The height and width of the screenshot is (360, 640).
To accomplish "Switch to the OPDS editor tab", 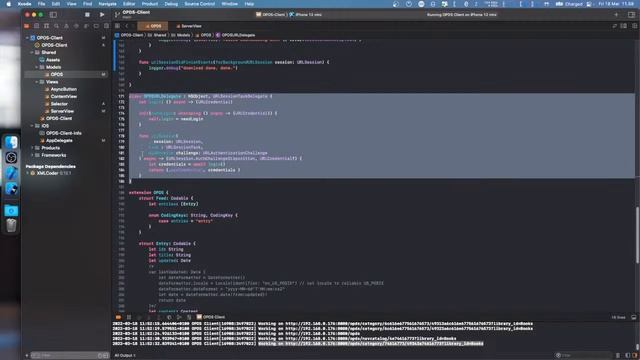I will tap(153, 26).
